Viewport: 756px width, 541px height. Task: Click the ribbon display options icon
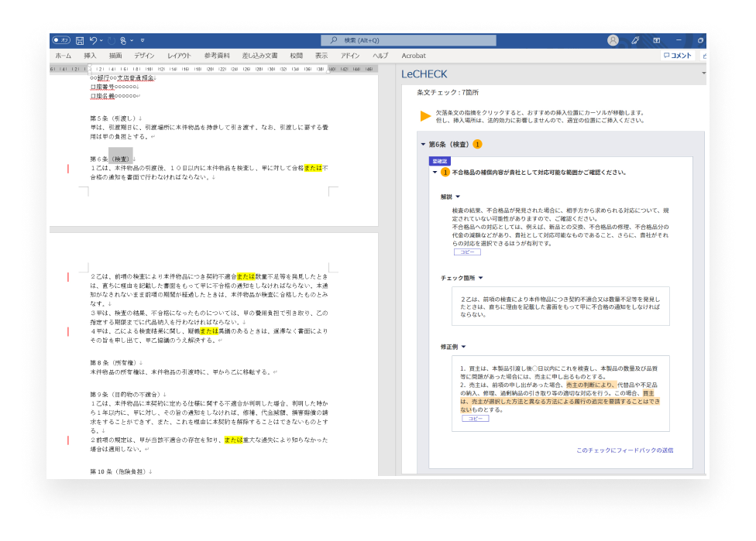(657, 40)
